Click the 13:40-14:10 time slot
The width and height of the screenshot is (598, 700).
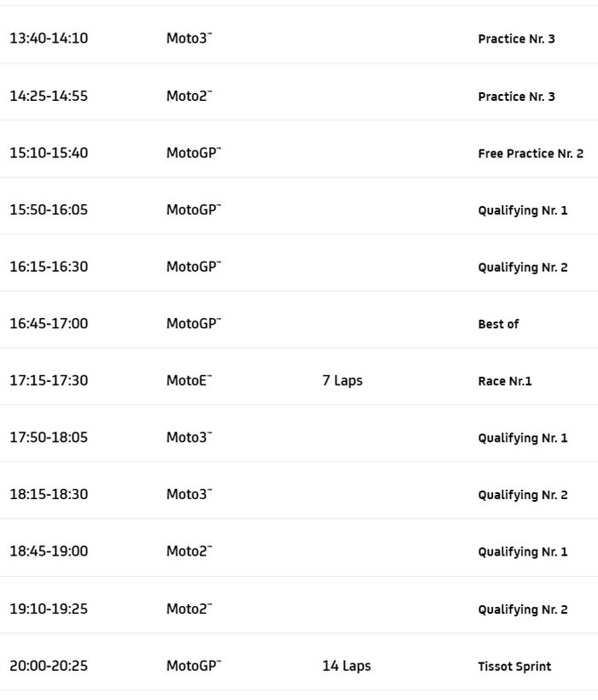(49, 38)
